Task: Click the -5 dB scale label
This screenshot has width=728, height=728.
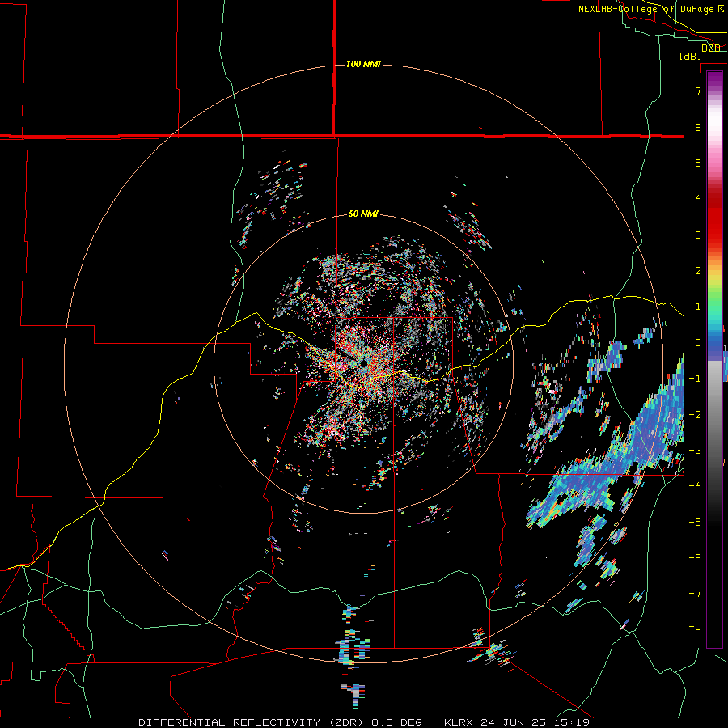Action: (x=695, y=523)
